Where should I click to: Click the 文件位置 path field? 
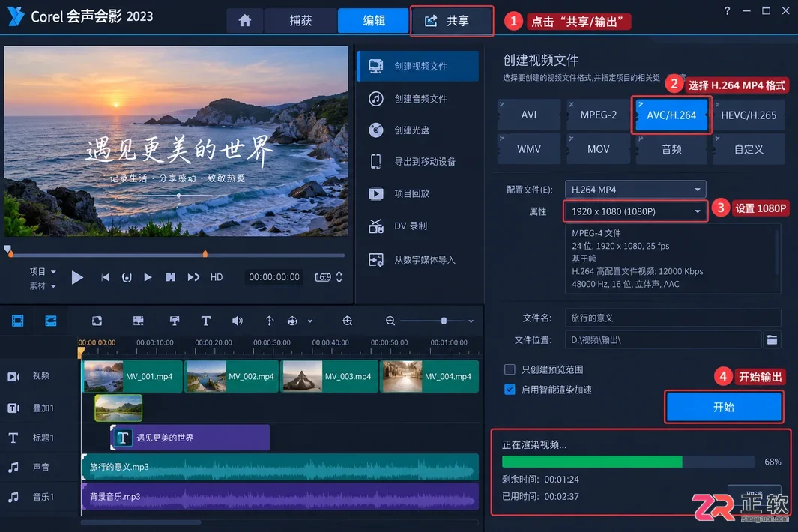click(662, 339)
